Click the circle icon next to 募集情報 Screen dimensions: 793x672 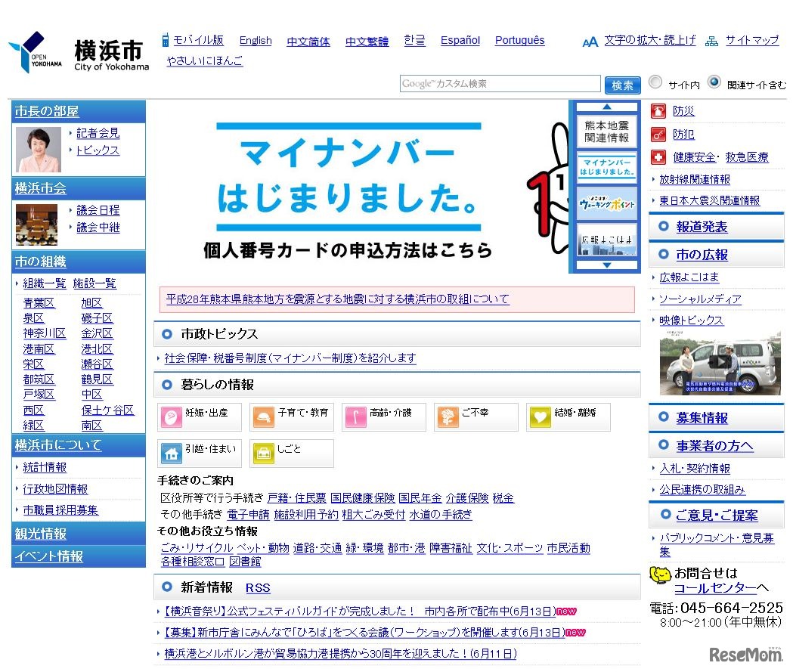[664, 417]
